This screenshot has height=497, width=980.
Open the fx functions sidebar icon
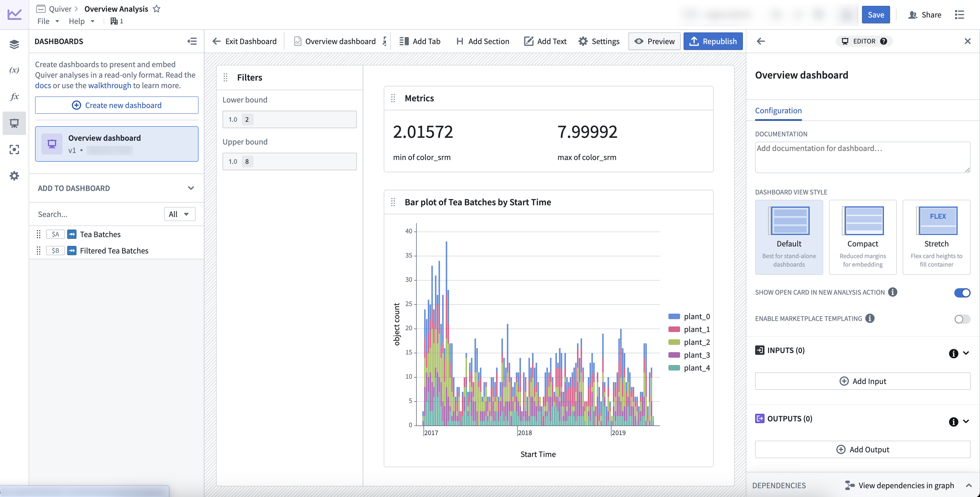coord(14,96)
